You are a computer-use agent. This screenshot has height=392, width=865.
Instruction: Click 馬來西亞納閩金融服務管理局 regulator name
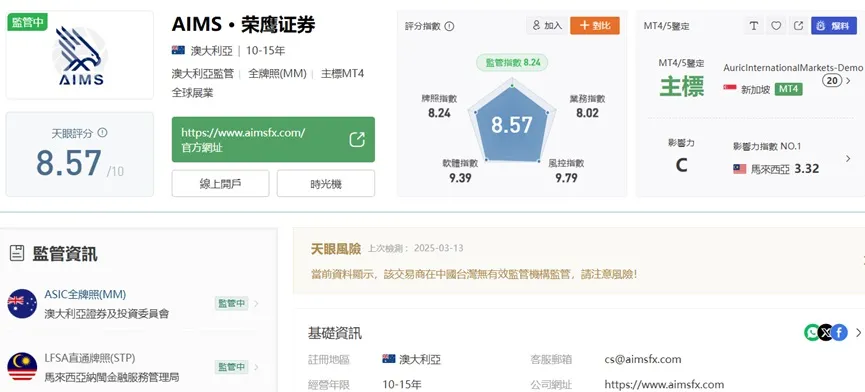point(111,378)
